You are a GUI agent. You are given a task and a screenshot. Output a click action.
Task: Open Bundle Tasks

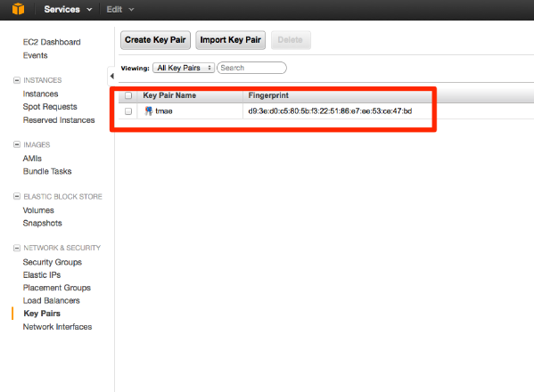[47, 171]
